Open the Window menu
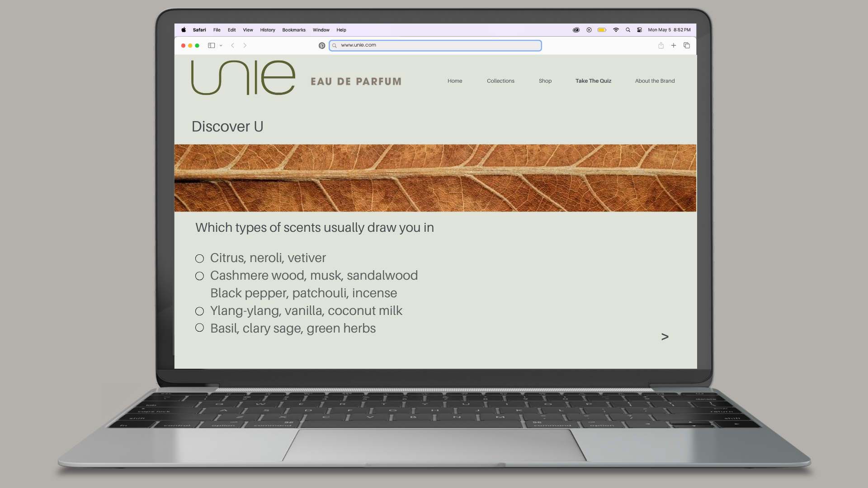The width and height of the screenshot is (868, 488). pyautogui.click(x=321, y=30)
